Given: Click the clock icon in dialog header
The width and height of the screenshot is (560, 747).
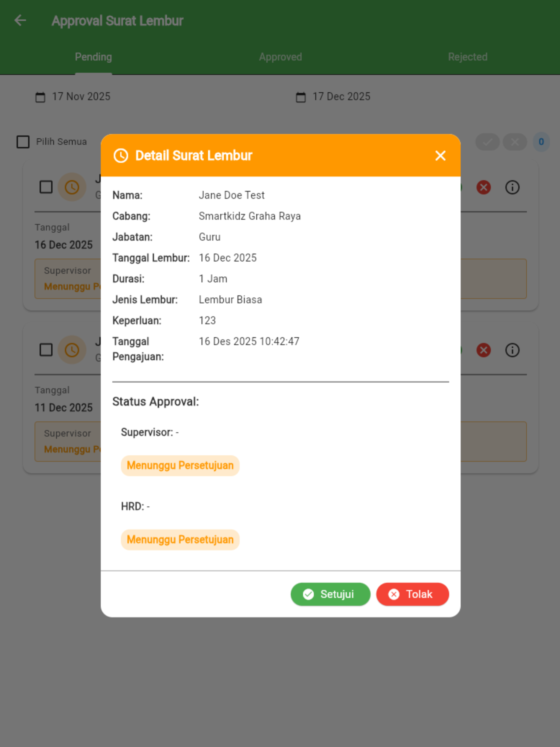Looking at the screenshot, I should [121, 156].
